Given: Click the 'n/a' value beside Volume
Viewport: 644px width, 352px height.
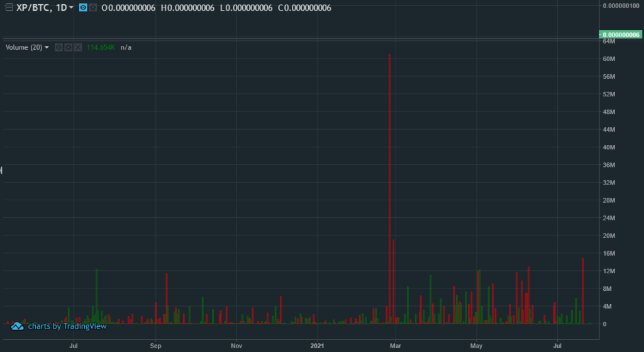Looking at the screenshot, I should pyautogui.click(x=126, y=48).
